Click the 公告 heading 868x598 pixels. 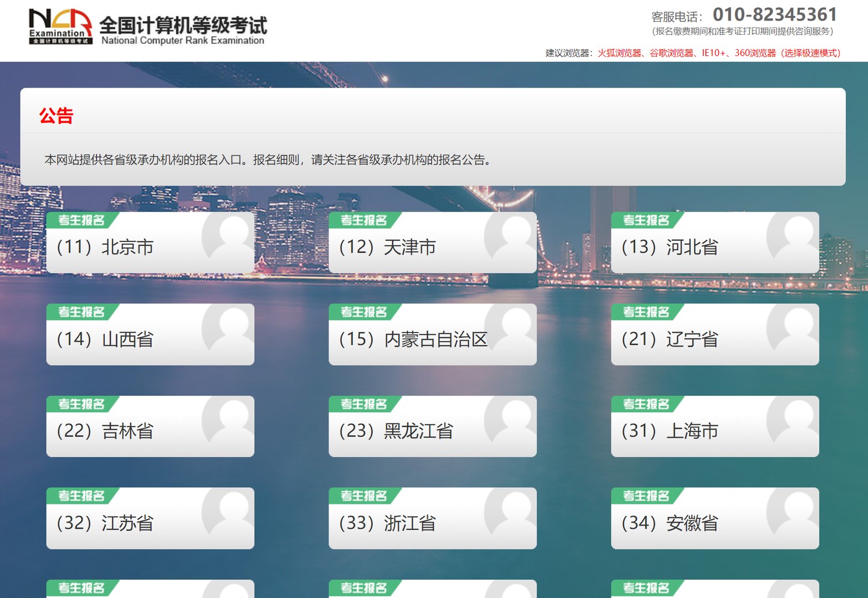click(x=55, y=116)
